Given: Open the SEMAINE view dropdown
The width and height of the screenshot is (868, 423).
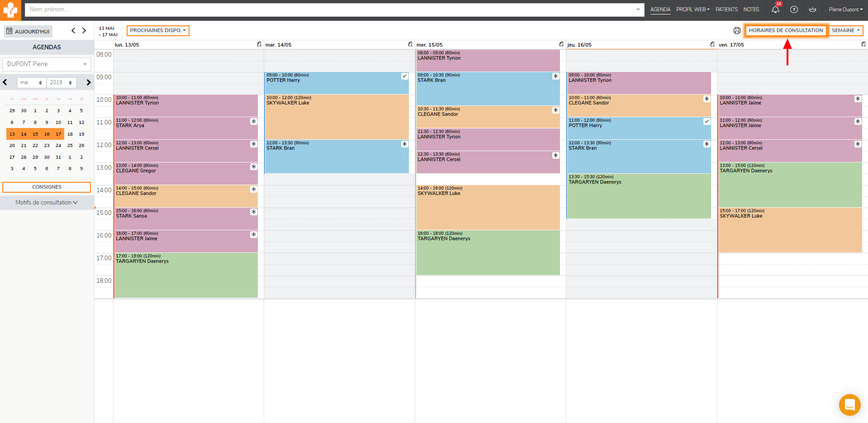Looking at the screenshot, I should (x=845, y=31).
